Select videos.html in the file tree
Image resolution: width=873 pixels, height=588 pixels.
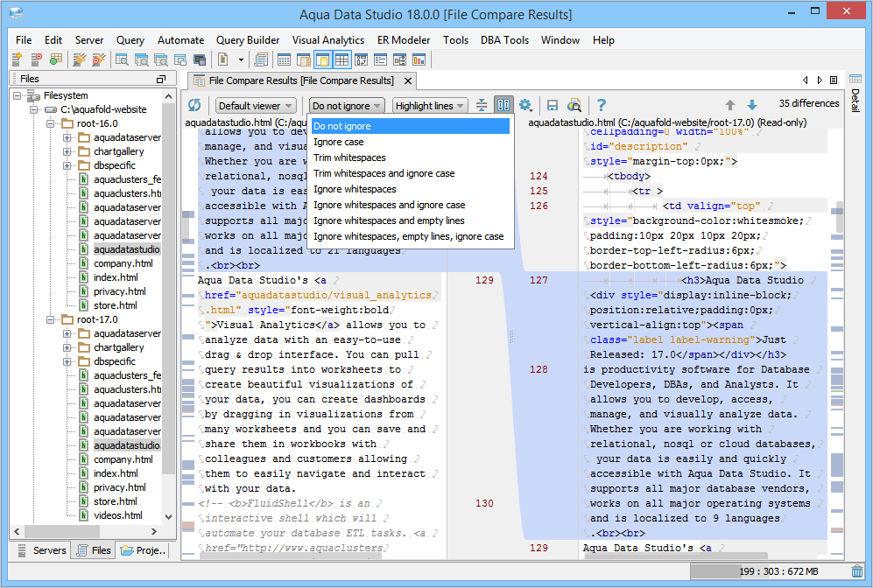[117, 515]
